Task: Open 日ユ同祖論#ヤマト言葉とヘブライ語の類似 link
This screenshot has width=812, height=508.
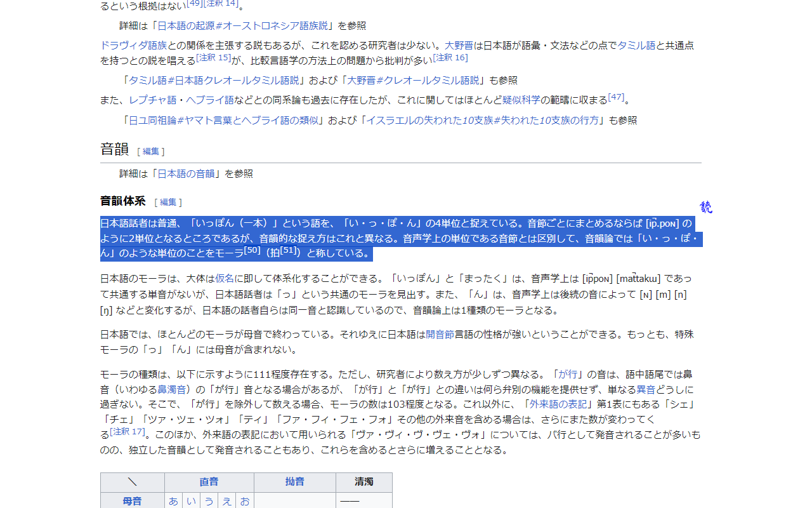Action: click(224, 120)
